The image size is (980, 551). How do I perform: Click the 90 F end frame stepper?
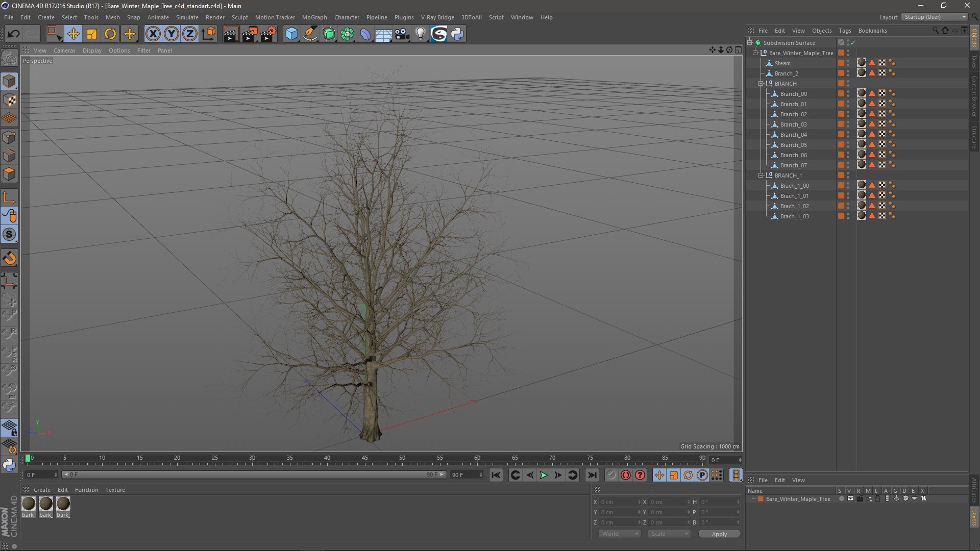(481, 475)
